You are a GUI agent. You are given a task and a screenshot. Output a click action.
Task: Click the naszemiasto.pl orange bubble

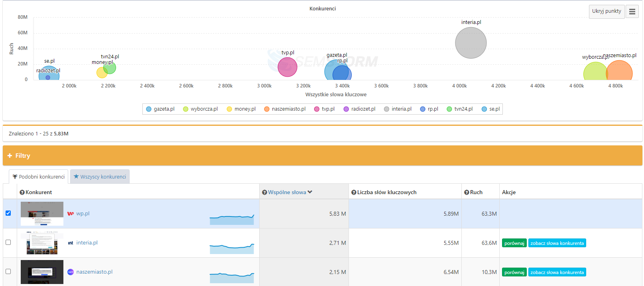[619, 71]
